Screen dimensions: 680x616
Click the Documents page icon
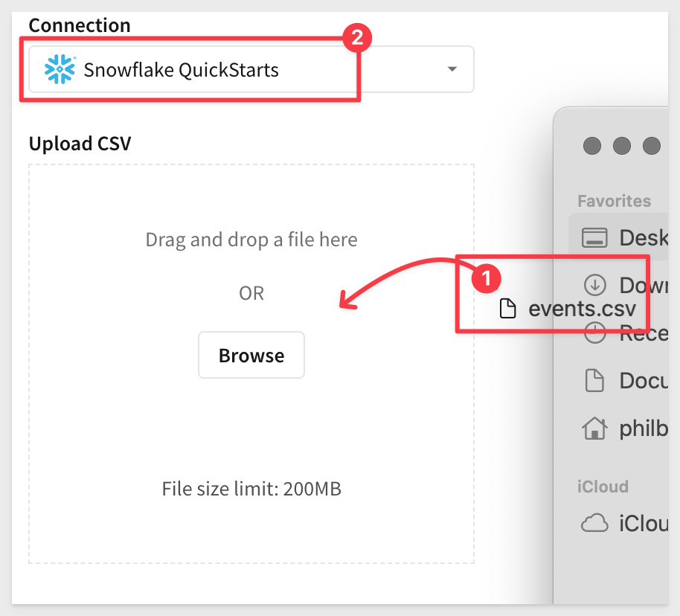(x=594, y=380)
